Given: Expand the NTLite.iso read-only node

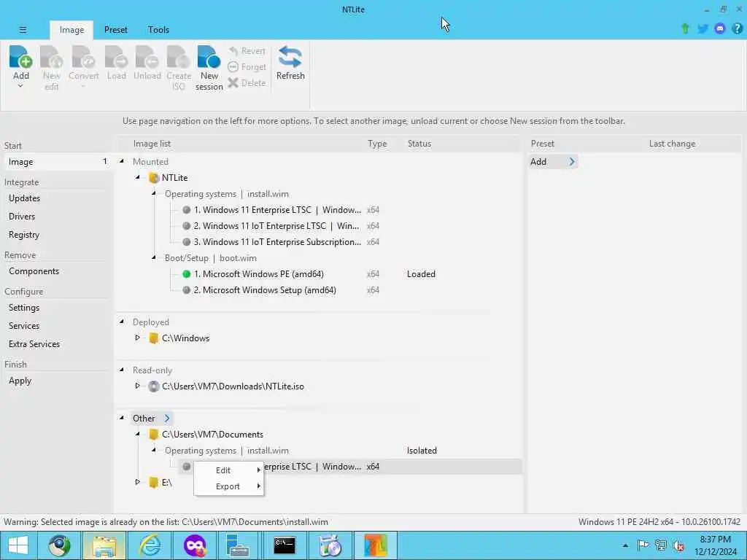Looking at the screenshot, I should [x=137, y=386].
